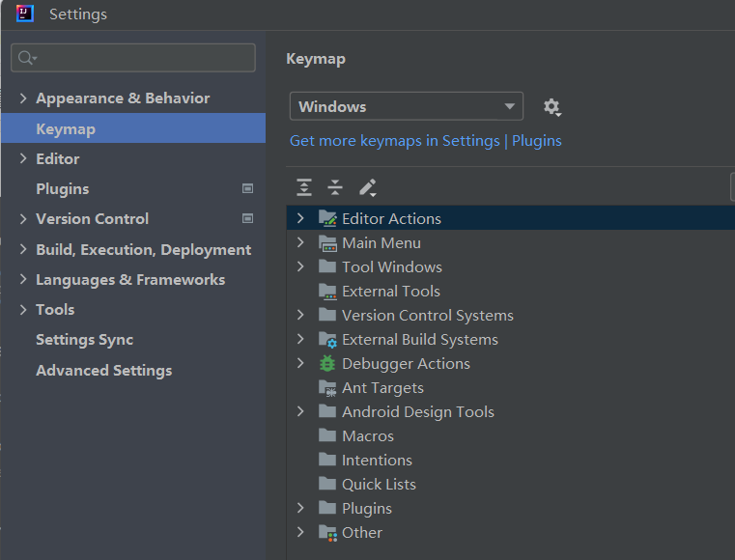This screenshot has height=560, width=735.
Task: Select the Macros row text
Action: tap(368, 436)
